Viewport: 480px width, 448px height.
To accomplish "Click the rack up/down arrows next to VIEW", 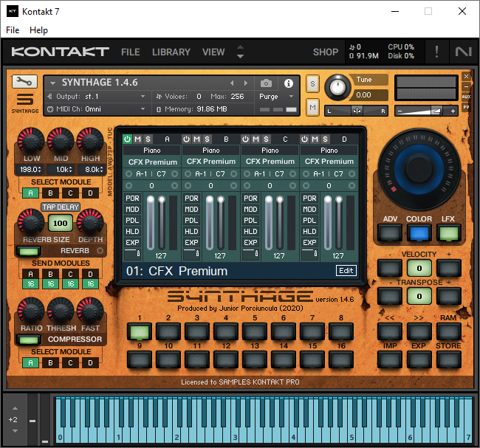I will pyautogui.click(x=240, y=52).
